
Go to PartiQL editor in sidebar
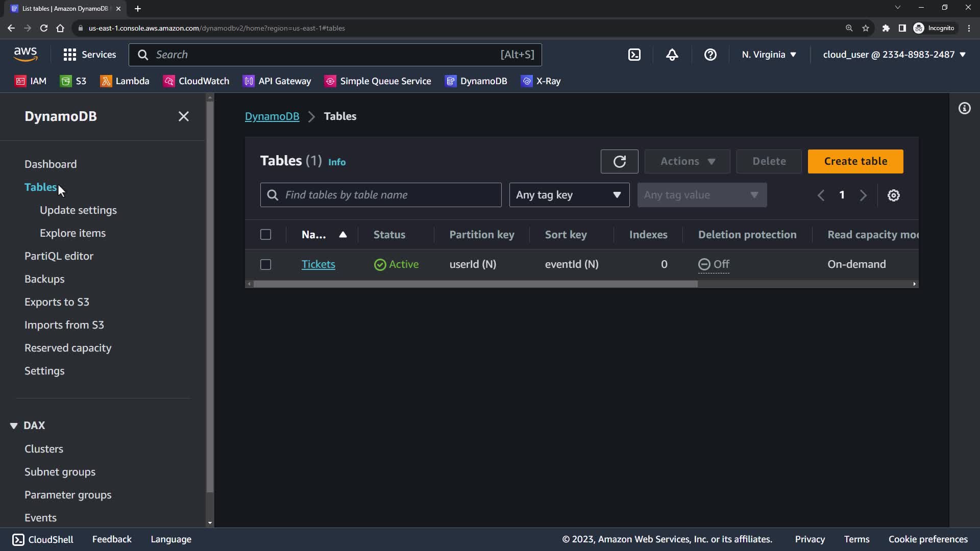[59, 256]
